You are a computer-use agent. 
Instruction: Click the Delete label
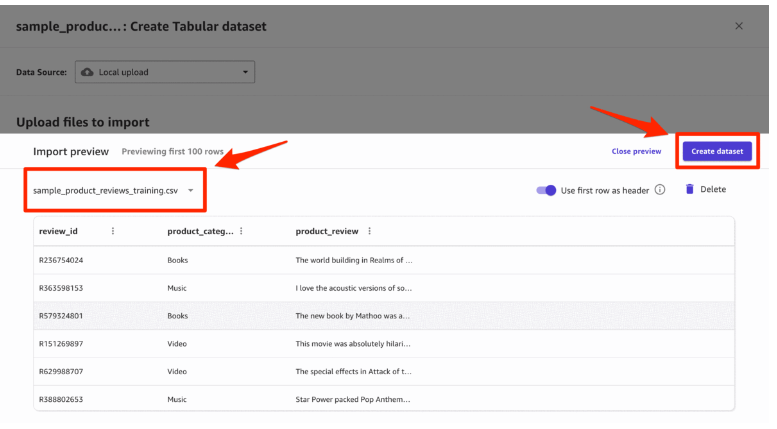coord(713,189)
